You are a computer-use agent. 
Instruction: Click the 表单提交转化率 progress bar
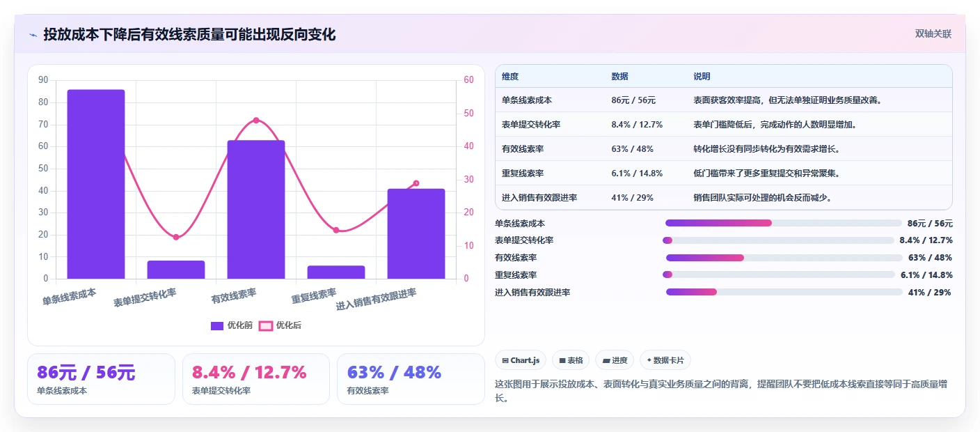click(x=778, y=240)
